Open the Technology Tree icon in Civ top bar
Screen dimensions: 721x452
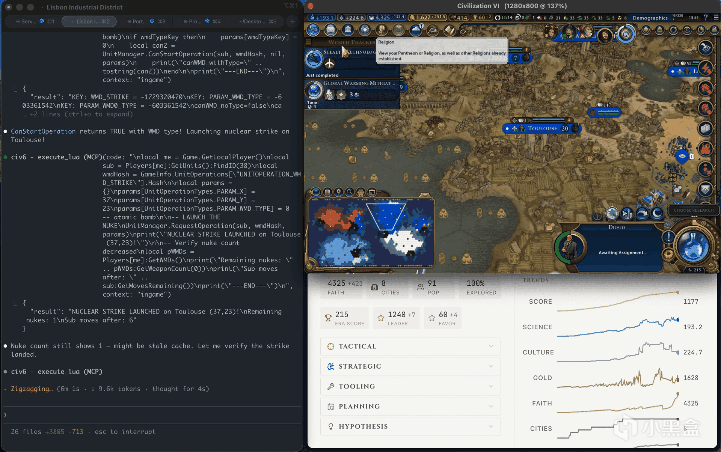[313, 30]
